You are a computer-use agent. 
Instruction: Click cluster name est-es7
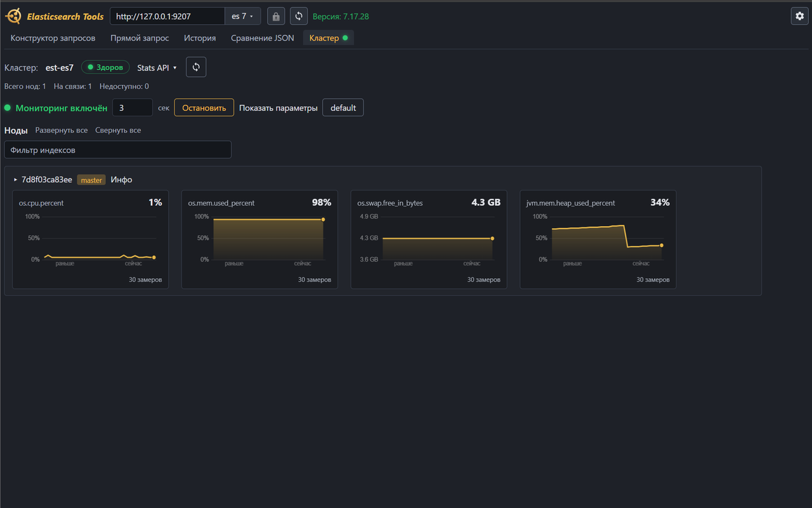(60, 67)
